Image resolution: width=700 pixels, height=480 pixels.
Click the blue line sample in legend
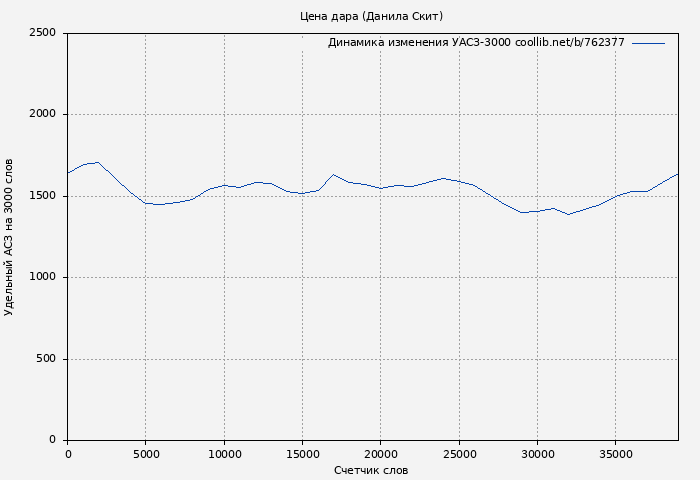(x=648, y=43)
